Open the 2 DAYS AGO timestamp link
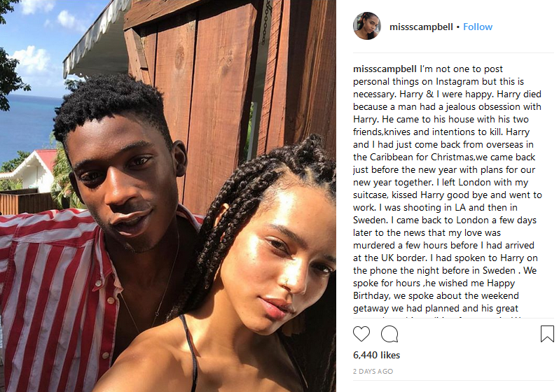The image size is (559, 392). (373, 371)
